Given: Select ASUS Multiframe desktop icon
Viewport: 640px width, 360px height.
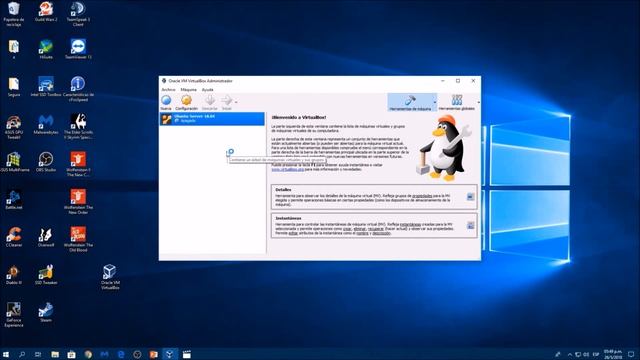Looking at the screenshot, I should pos(14,162).
